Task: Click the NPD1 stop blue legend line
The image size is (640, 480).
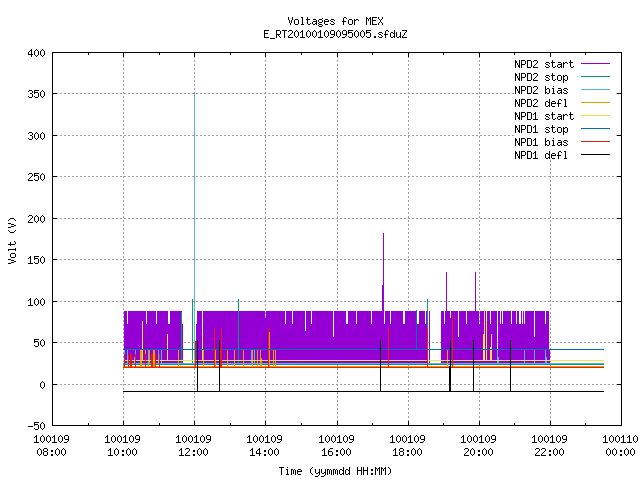Action: coord(595,129)
